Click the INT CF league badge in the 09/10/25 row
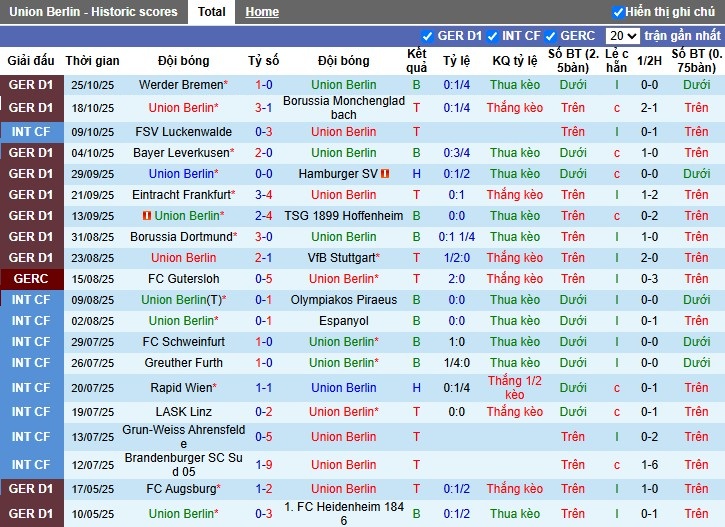The image size is (725, 527). tap(31, 132)
